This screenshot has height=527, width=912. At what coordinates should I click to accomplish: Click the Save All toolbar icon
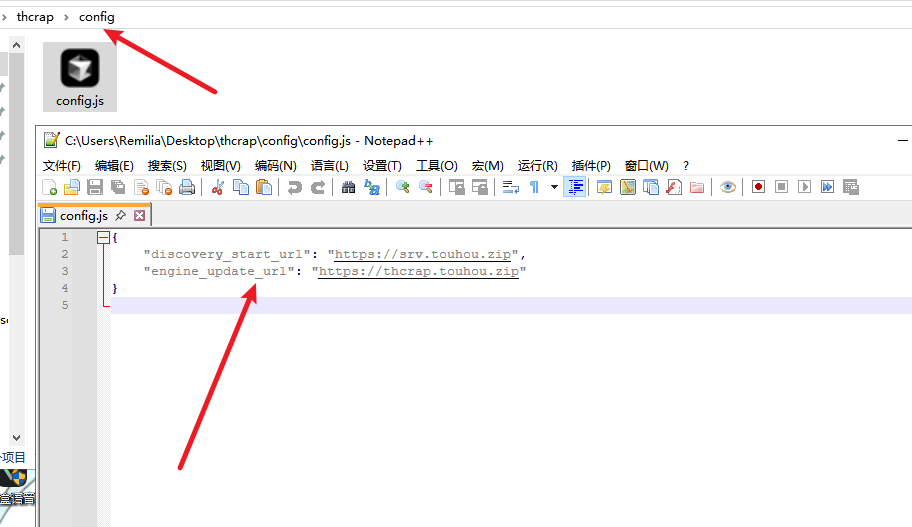click(118, 187)
